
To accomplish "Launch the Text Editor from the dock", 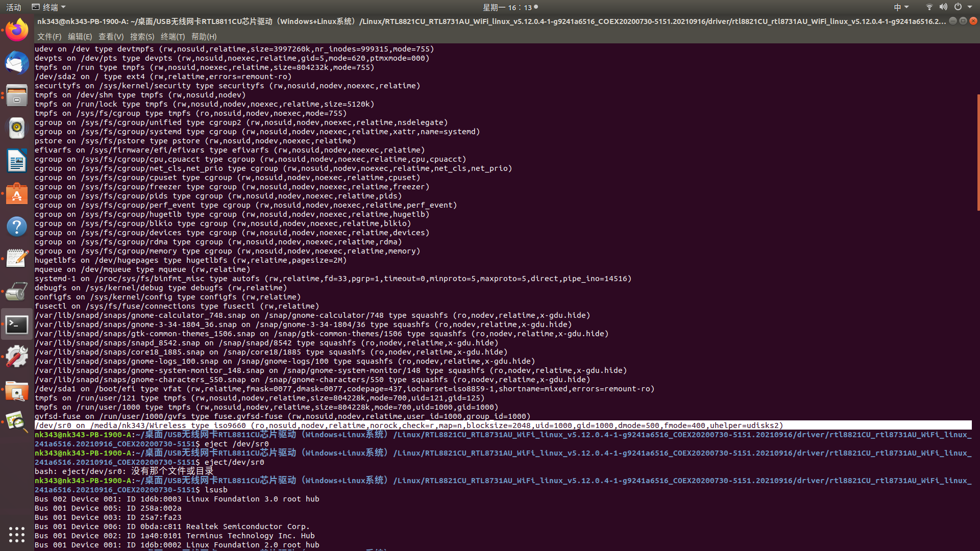I will click(17, 259).
